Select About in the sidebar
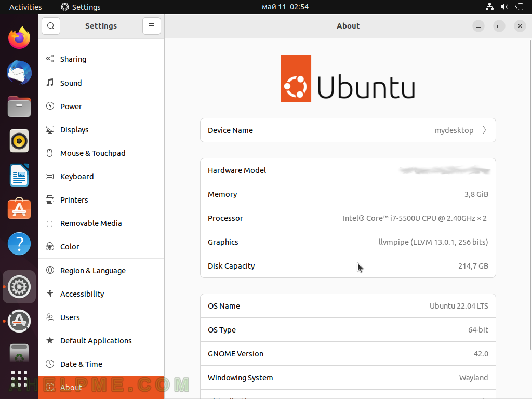 101,387
